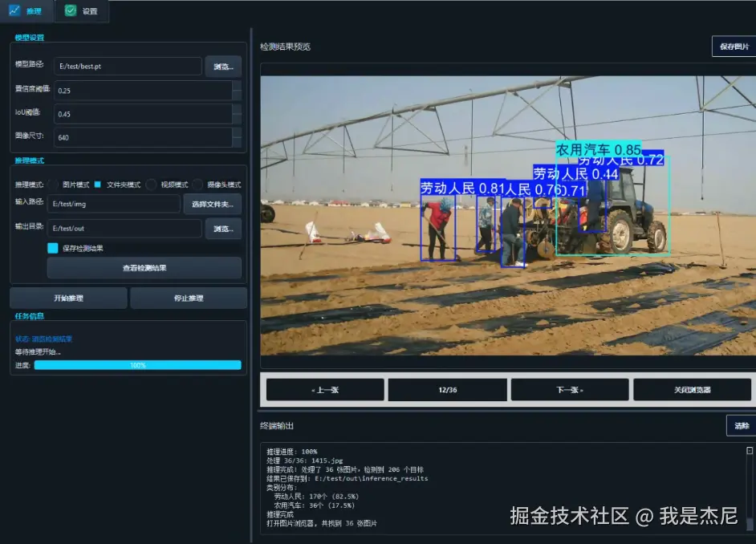This screenshot has width=756, height=544.
Task: Click 浏览 next to output directory
Action: (224, 229)
